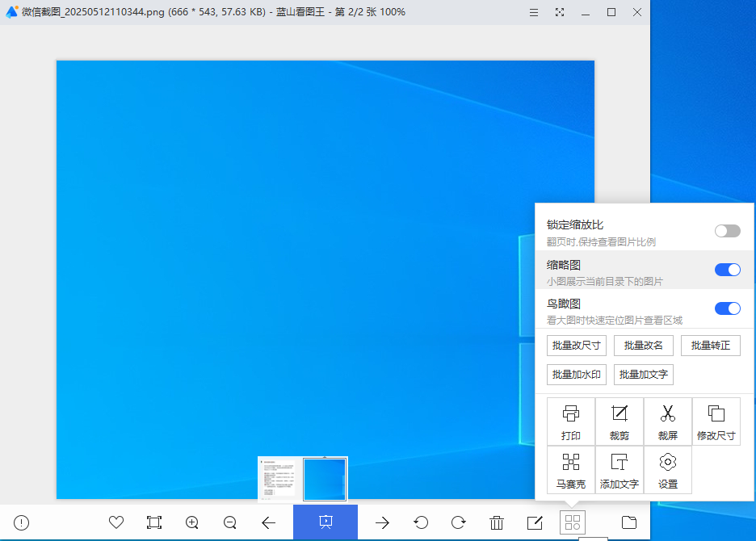Turn off the 缩略图 switch

tap(728, 270)
